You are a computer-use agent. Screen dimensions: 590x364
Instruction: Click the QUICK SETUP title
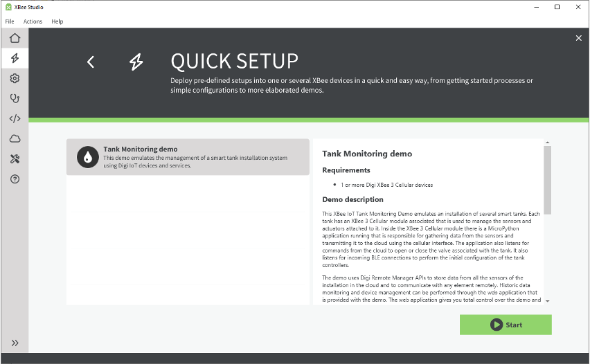point(235,62)
